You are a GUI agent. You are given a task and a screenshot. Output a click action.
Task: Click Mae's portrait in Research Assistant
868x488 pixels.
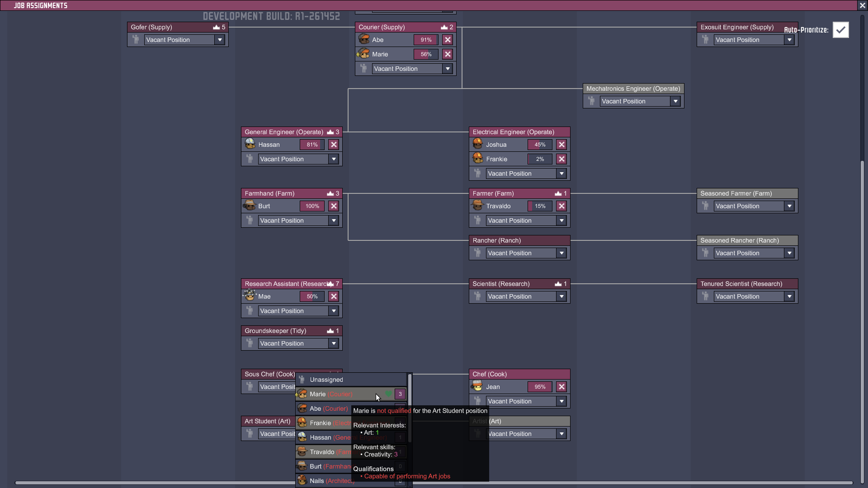pos(250,296)
